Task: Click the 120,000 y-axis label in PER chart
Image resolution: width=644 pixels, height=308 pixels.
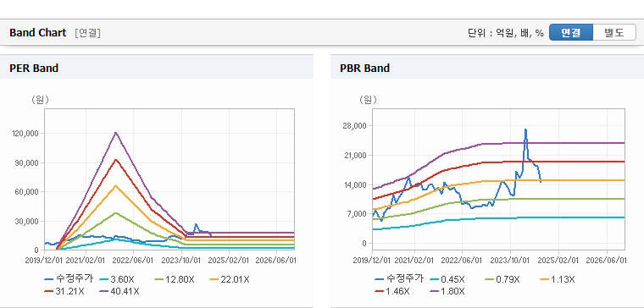Action: [x=26, y=134]
